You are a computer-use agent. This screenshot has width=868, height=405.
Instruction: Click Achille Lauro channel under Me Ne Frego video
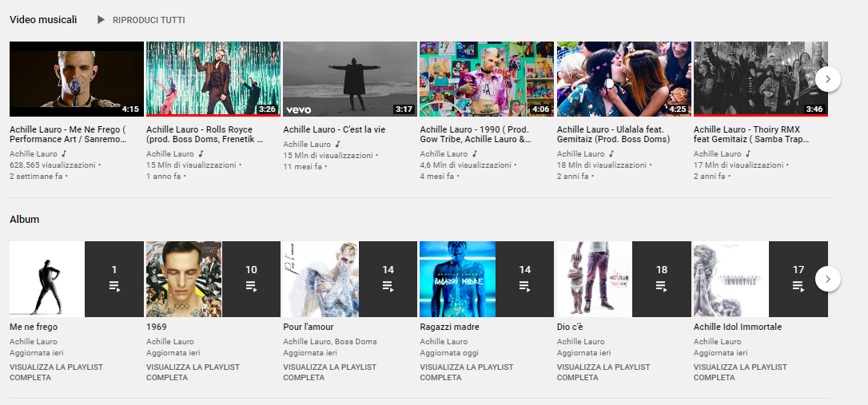click(34, 154)
